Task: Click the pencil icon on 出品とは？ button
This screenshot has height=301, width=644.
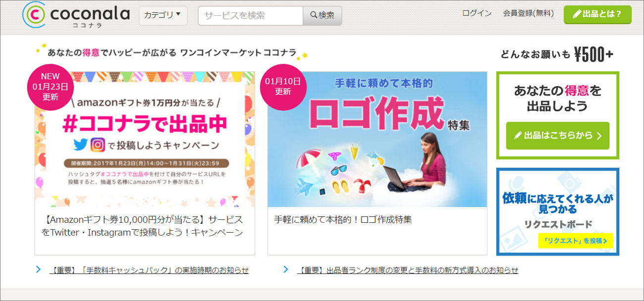Action: (577, 14)
